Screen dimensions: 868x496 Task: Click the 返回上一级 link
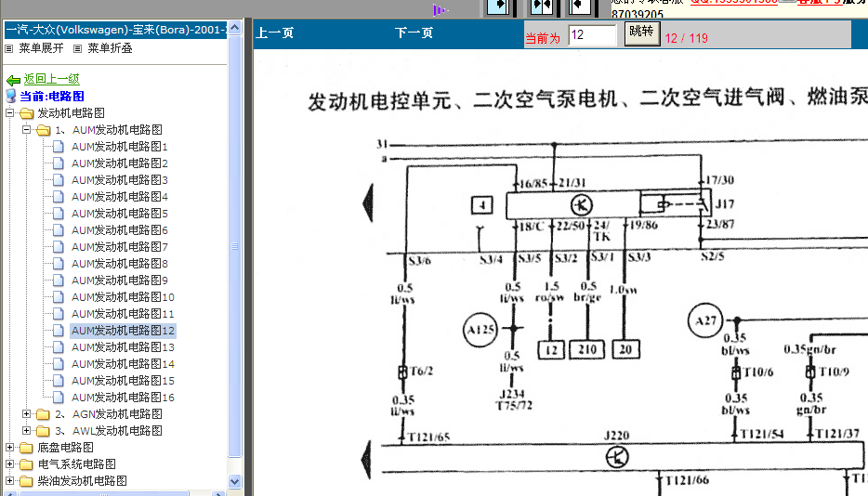coord(51,79)
